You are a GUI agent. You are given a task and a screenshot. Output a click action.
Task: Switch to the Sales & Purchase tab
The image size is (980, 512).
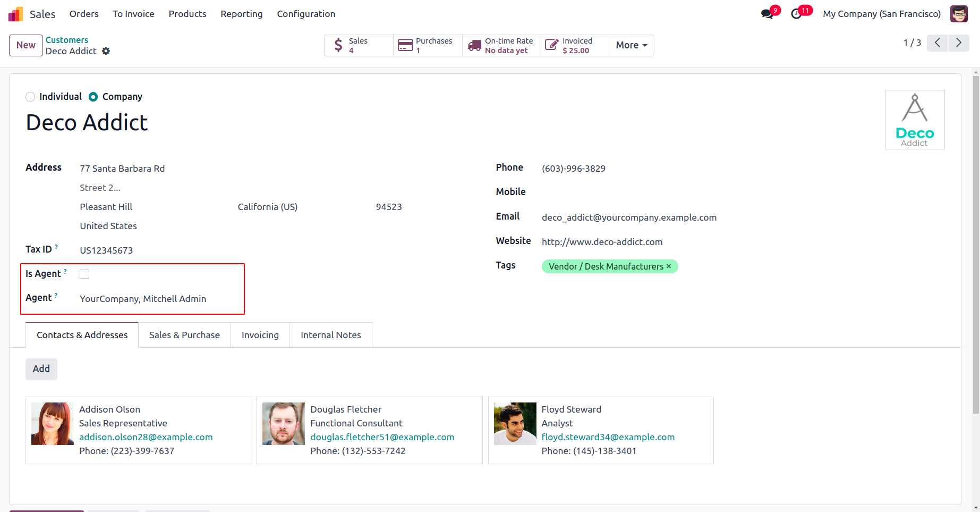tap(184, 335)
